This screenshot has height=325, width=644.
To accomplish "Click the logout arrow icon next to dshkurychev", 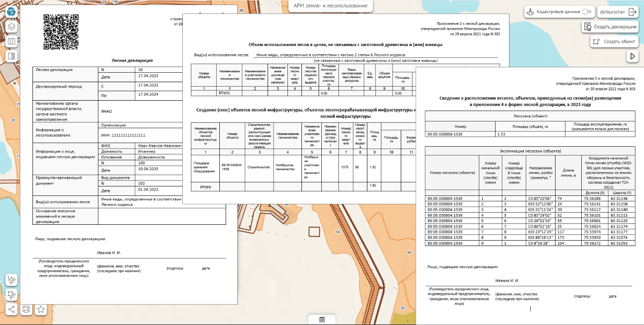I will click(x=632, y=12).
